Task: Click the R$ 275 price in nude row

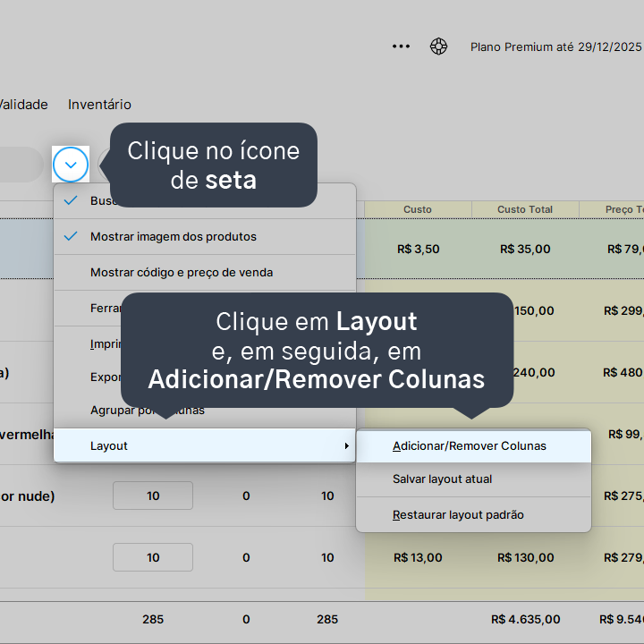Action: pos(623,496)
